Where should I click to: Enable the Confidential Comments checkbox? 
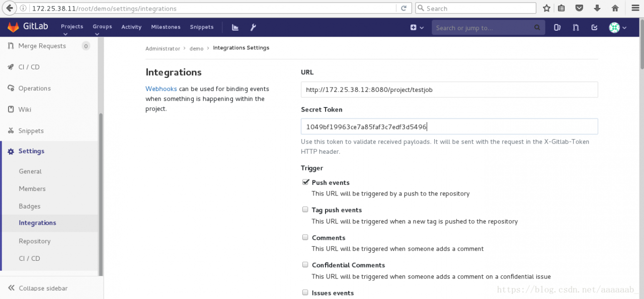coord(305,265)
